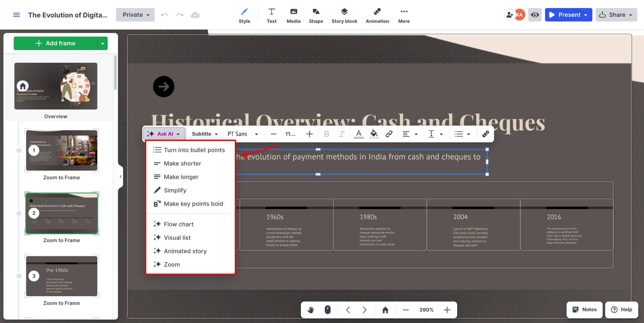Choose Flow chart from AI menu
The width and height of the screenshot is (644, 323).
178,224
